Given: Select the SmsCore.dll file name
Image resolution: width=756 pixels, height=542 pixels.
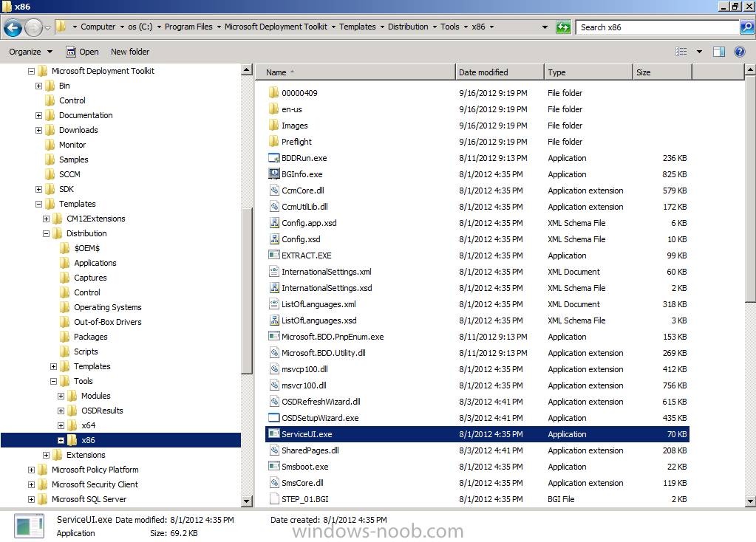Looking at the screenshot, I should point(302,483).
